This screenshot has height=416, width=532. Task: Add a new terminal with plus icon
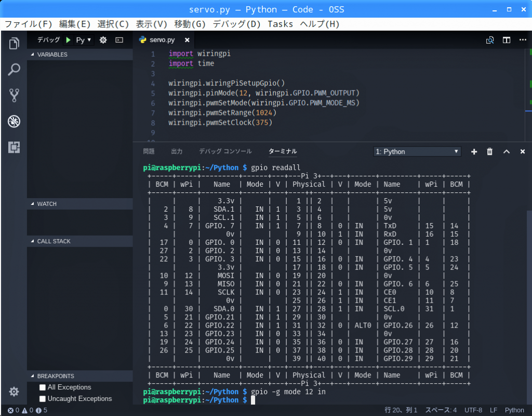[474, 151]
